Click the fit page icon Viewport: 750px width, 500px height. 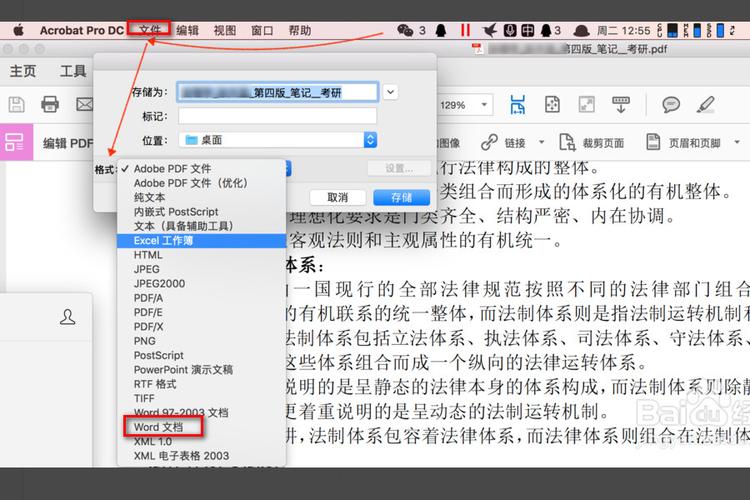pyautogui.click(x=552, y=104)
